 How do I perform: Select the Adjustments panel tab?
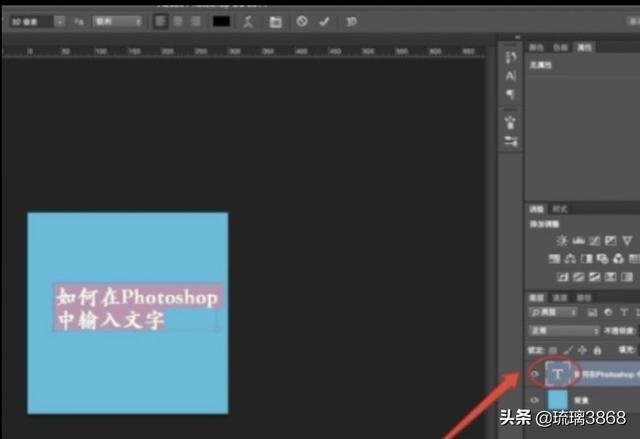click(536, 209)
